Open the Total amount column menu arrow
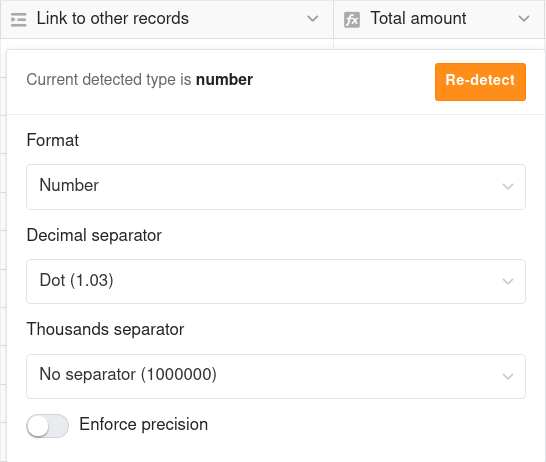The width and height of the screenshot is (546, 462). pos(524,18)
